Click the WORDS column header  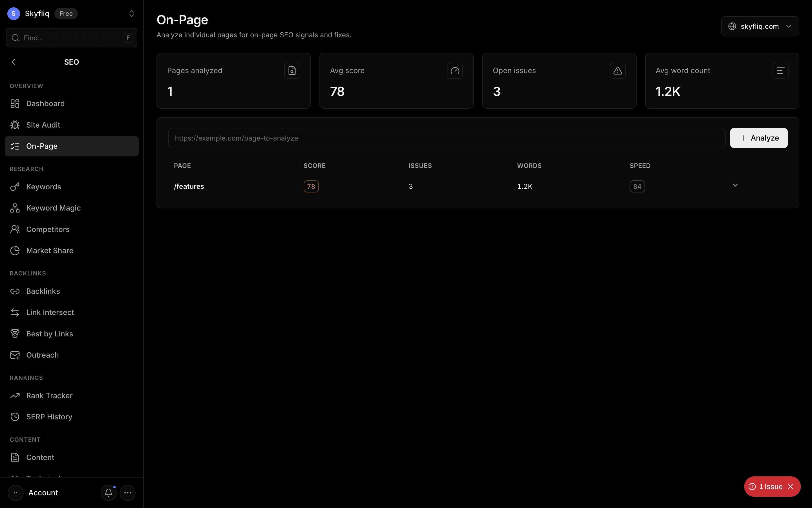(529, 166)
